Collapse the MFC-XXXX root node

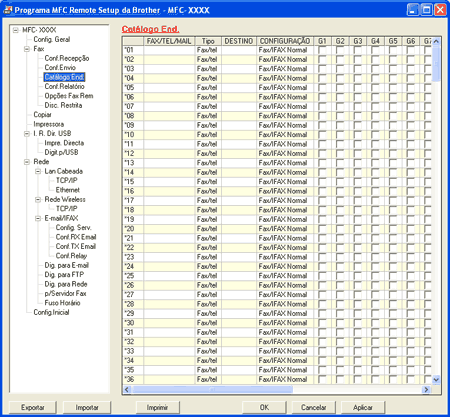coord(16,30)
